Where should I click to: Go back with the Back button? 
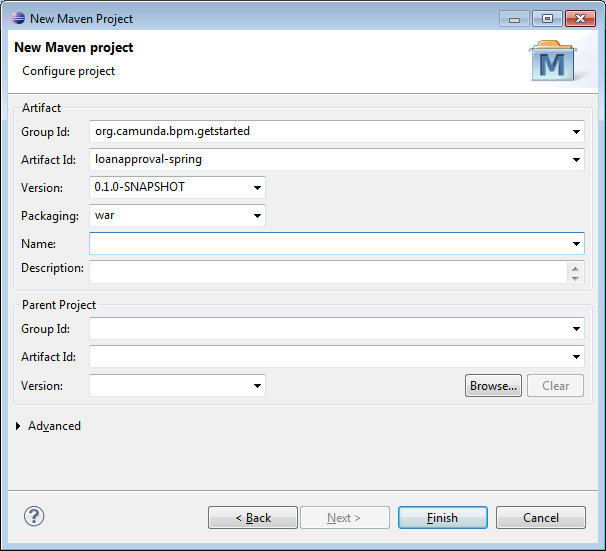(253, 518)
